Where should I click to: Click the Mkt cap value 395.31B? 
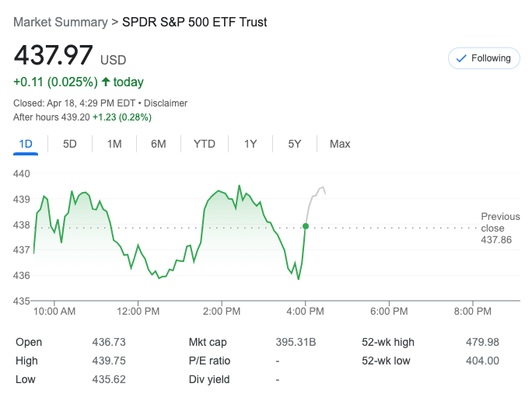pyautogui.click(x=296, y=342)
